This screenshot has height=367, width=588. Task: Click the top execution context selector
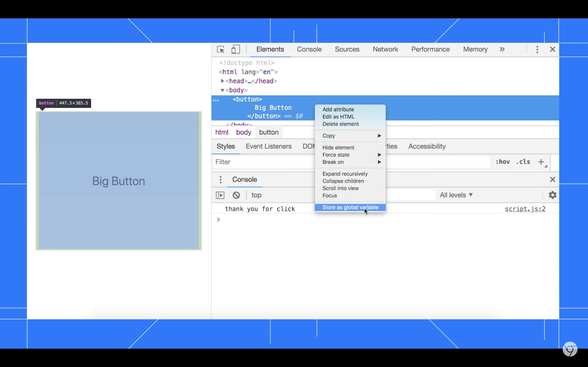[256, 195]
